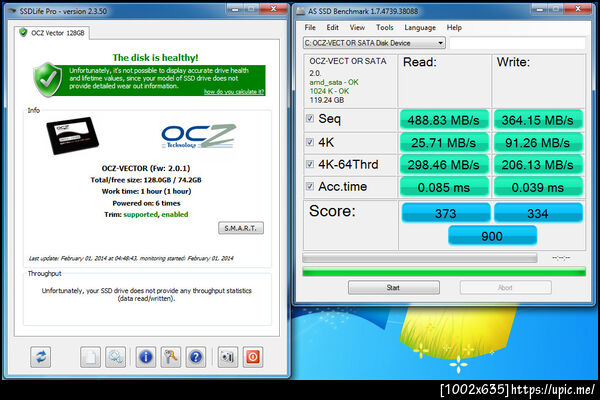Click the 'Powered on: 6 times' line
This screenshot has width=600, height=400.
(146, 203)
